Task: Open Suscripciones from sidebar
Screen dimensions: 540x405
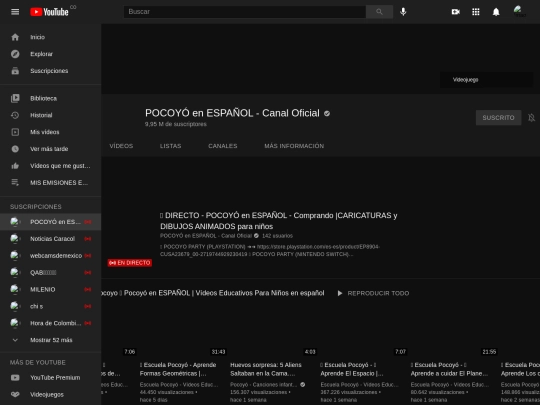Action: pos(50,71)
